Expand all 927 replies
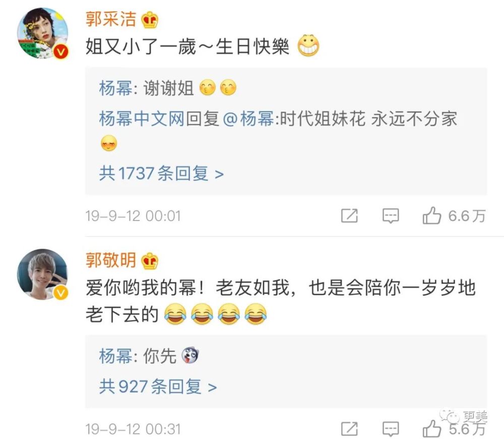Image resolution: width=504 pixels, height=439 pixels. tap(158, 387)
